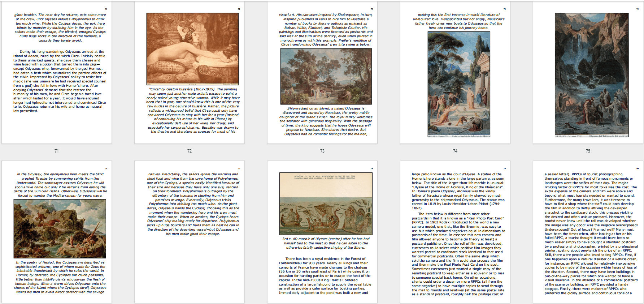Click the 'In the poetry of Hesiod' caption
Screen dimensions: 644x304
click(x=60, y=277)
